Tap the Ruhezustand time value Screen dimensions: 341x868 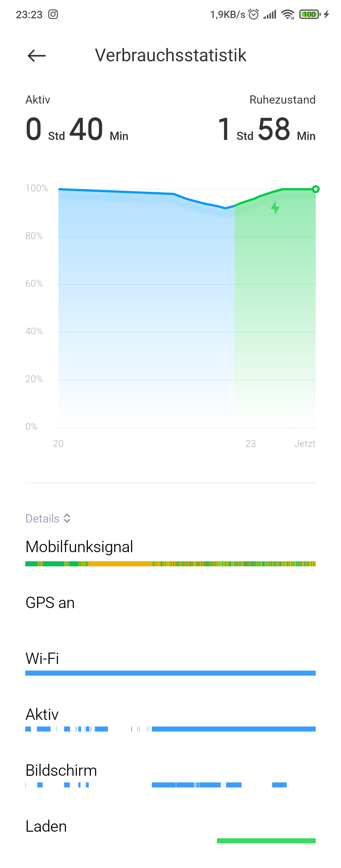[266, 129]
